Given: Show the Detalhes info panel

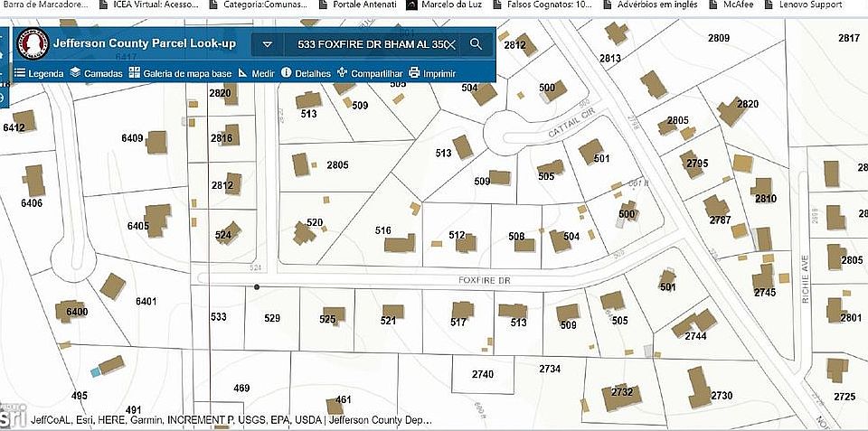Looking at the screenshot, I should coord(306,73).
